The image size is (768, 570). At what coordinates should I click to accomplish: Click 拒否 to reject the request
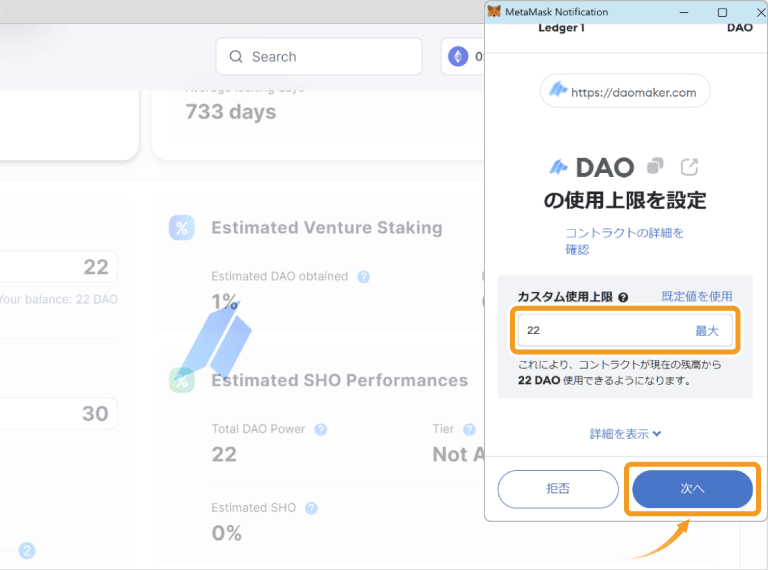coord(558,489)
